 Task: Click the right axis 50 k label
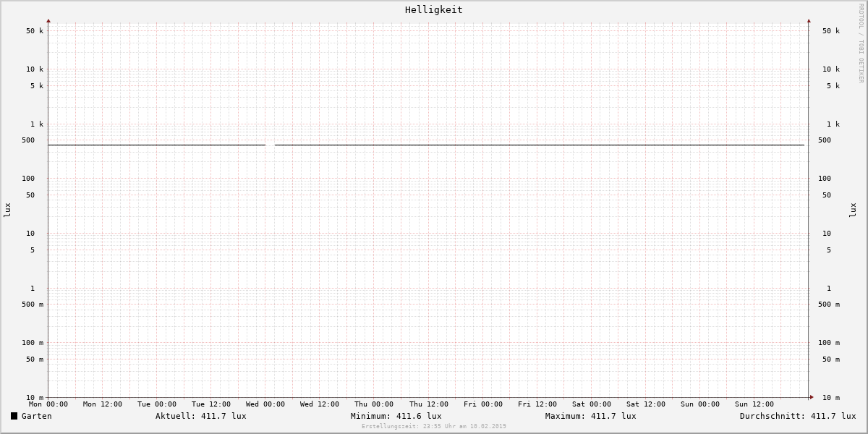[x=831, y=31]
